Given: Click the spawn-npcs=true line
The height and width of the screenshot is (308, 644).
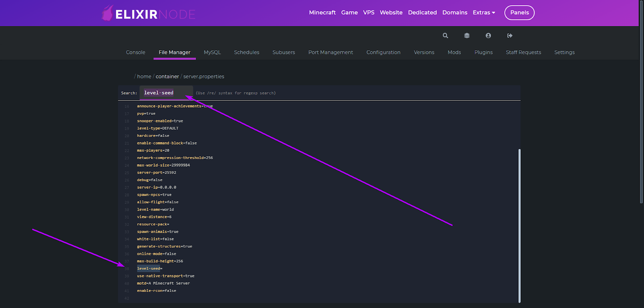Looking at the screenshot, I should tap(154, 195).
